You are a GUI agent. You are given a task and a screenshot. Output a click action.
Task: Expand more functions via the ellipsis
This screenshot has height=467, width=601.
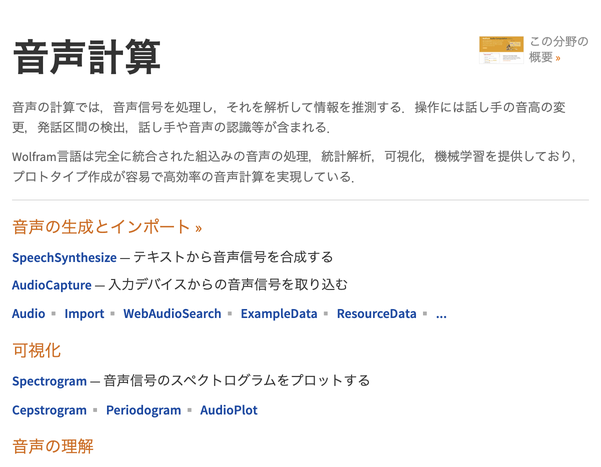coord(441,314)
